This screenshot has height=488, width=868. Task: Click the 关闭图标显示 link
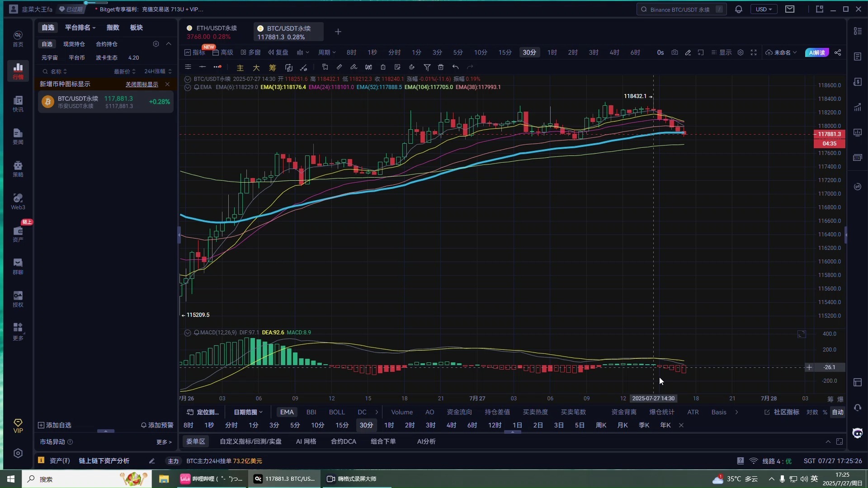click(x=142, y=84)
